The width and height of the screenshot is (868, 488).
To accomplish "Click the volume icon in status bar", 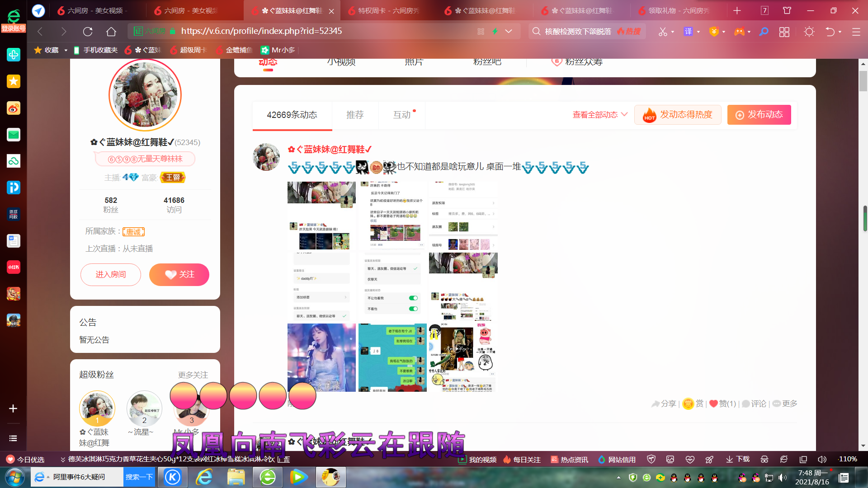I will click(x=822, y=460).
